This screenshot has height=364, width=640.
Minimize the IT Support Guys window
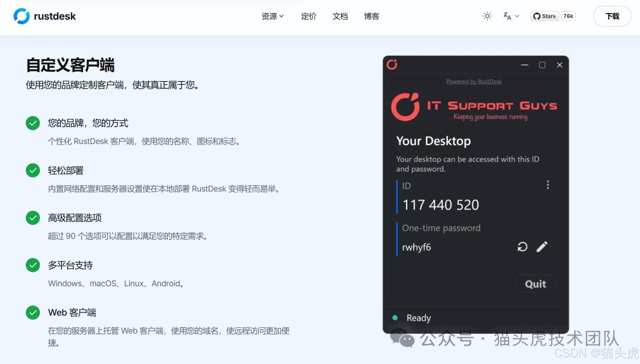tap(524, 65)
